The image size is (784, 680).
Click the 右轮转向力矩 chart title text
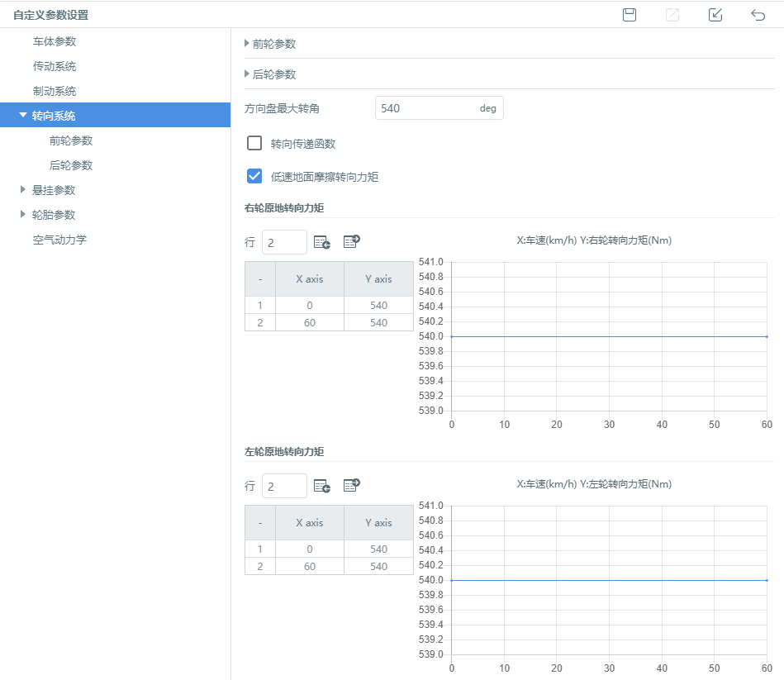coord(594,240)
